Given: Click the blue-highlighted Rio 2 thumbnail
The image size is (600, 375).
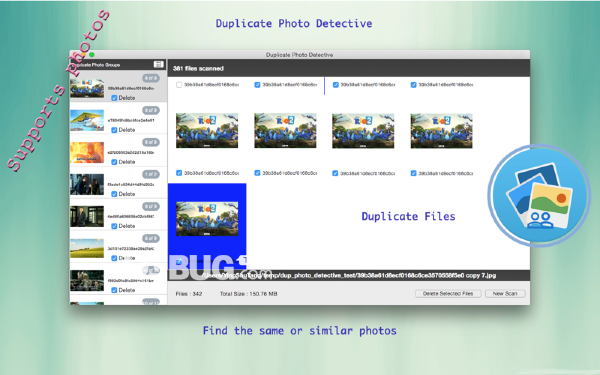Looking at the screenshot, I should [207, 219].
